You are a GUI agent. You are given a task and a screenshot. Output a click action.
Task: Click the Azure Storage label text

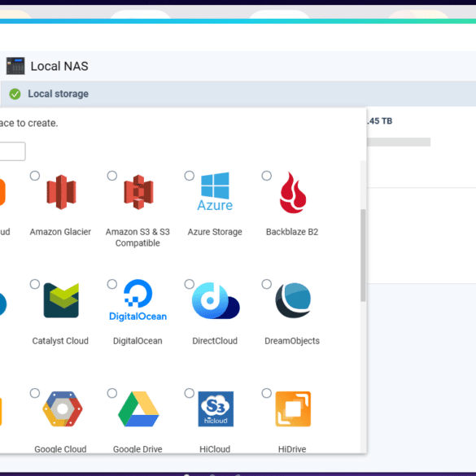[x=215, y=232]
